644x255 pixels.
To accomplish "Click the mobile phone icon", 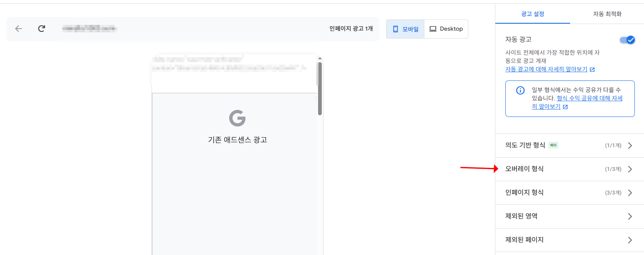I will tap(395, 29).
